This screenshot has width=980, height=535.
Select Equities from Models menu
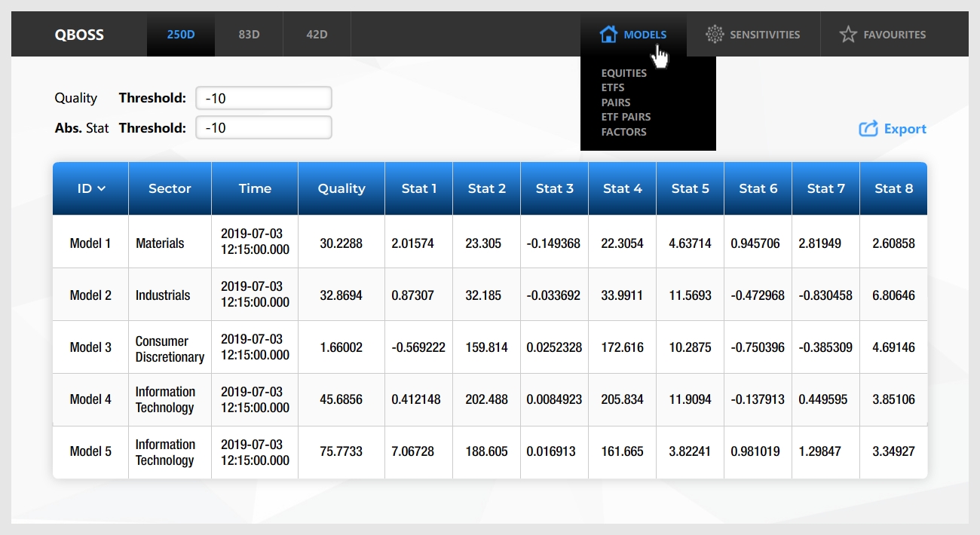point(623,73)
